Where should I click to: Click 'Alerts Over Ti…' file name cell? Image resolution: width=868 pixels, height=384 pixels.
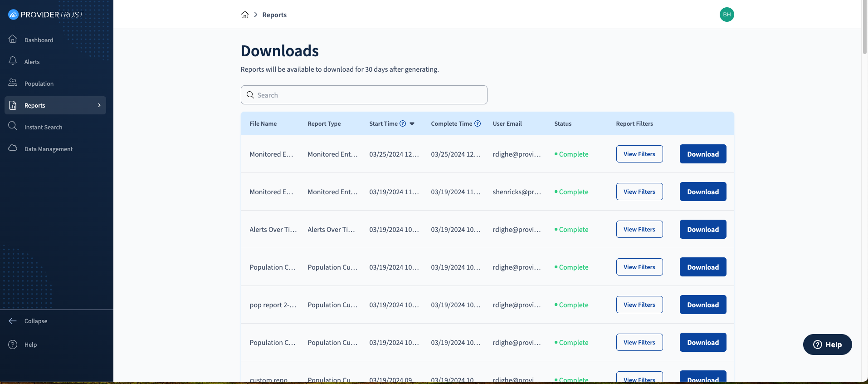tap(273, 230)
